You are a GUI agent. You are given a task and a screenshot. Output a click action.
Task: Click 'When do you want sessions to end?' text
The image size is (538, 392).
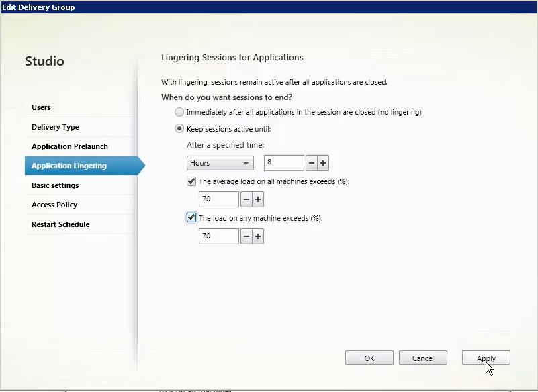coord(226,97)
